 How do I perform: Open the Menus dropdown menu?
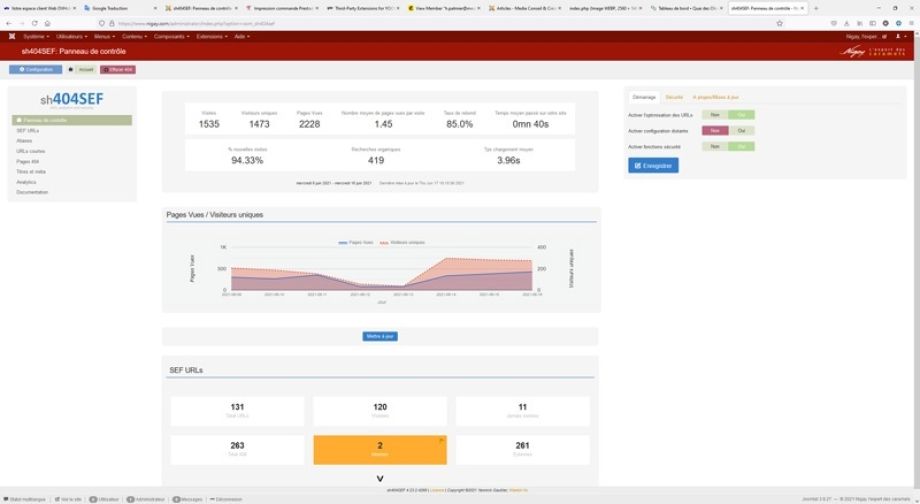point(104,36)
